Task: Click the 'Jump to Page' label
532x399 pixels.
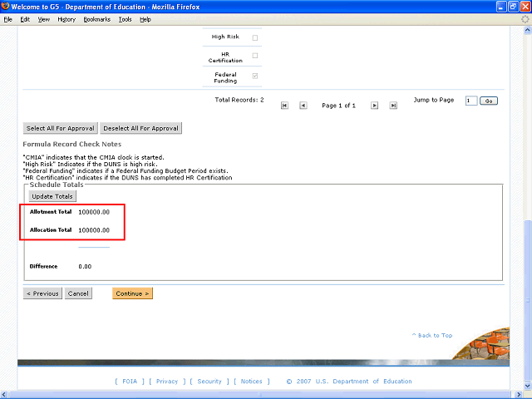Action: tap(434, 100)
